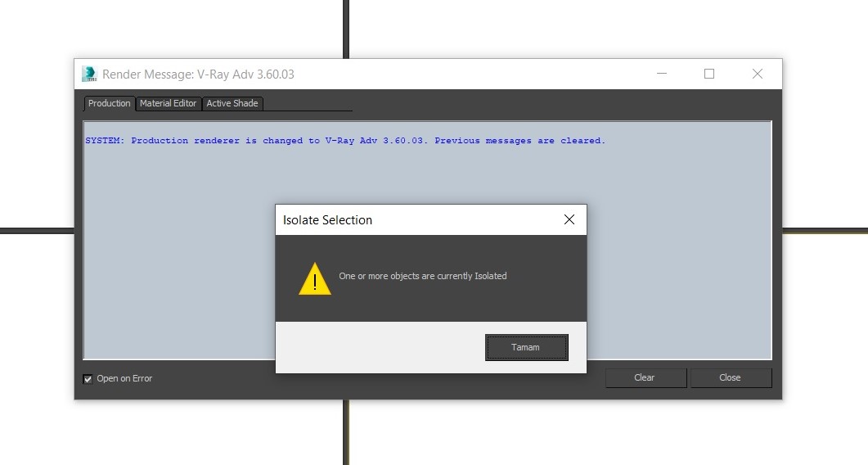Close the Isolate Selection dialog with X
Screen dimensions: 868x465
click(569, 219)
